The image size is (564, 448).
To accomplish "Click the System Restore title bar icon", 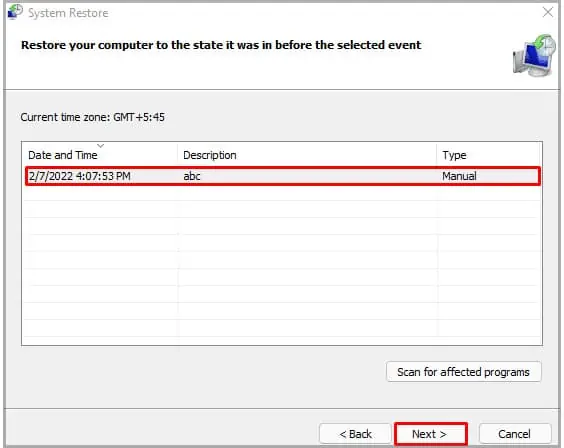I will (x=15, y=12).
